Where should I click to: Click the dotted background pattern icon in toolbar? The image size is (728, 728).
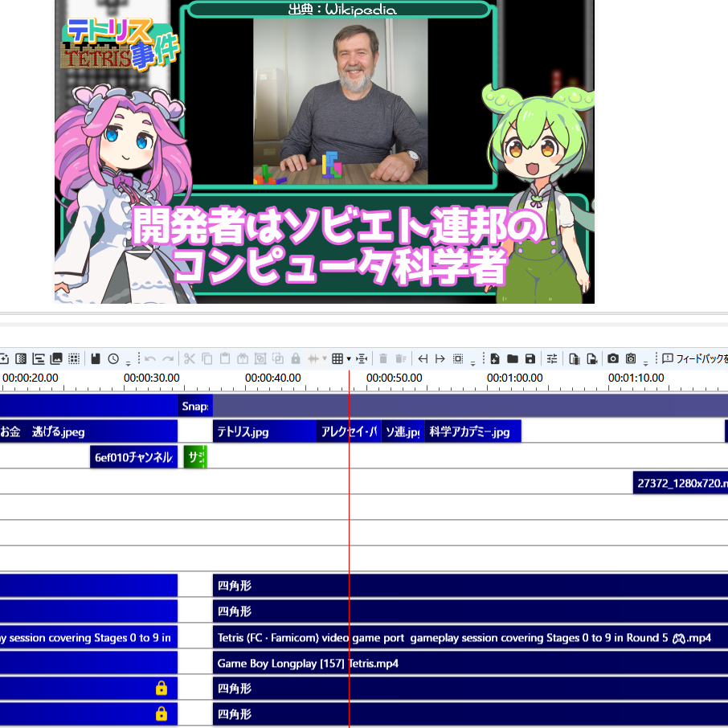point(21,358)
